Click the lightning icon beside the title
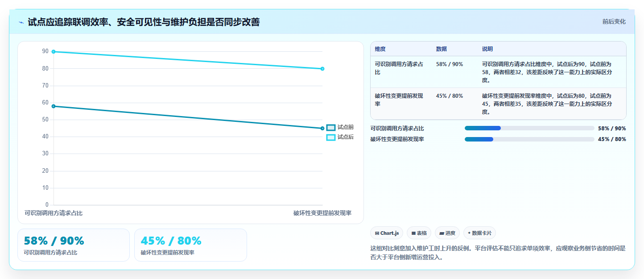The height and width of the screenshot is (279, 644). pos(21,22)
